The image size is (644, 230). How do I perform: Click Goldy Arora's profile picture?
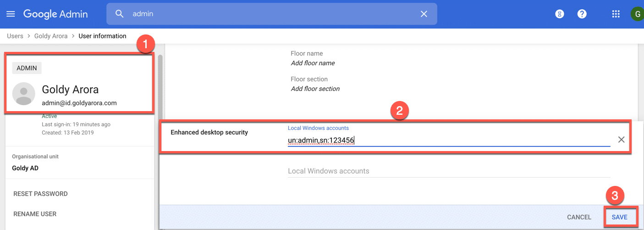pyautogui.click(x=24, y=94)
